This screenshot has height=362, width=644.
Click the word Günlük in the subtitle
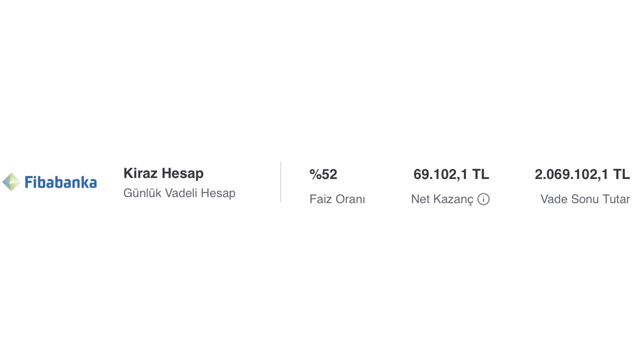click(x=142, y=193)
